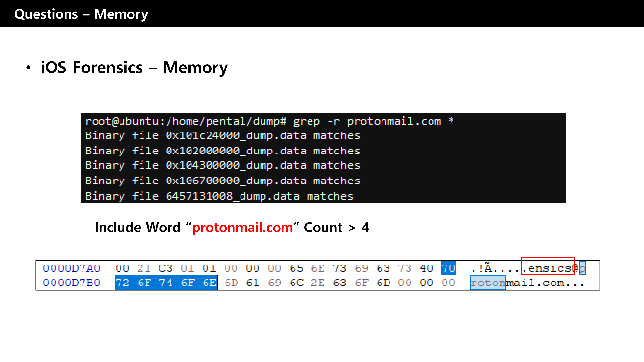Click the red 'protonmail.com' word
The width and height of the screenshot is (644, 362).
tap(242, 227)
